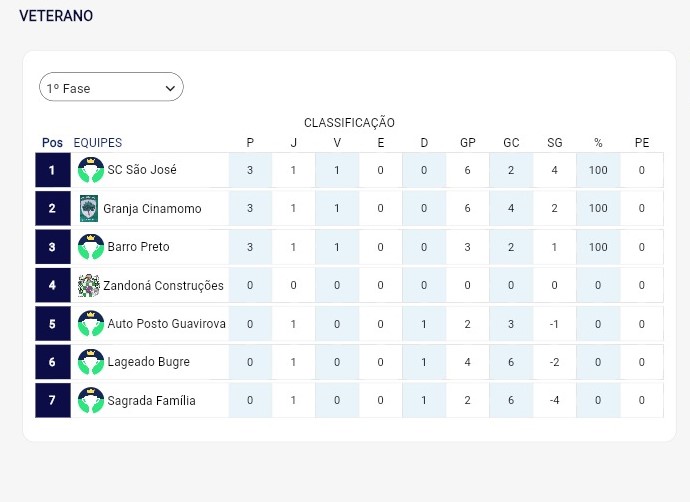This screenshot has width=690, height=502.
Task: Click the GP column header
Action: tap(467, 143)
